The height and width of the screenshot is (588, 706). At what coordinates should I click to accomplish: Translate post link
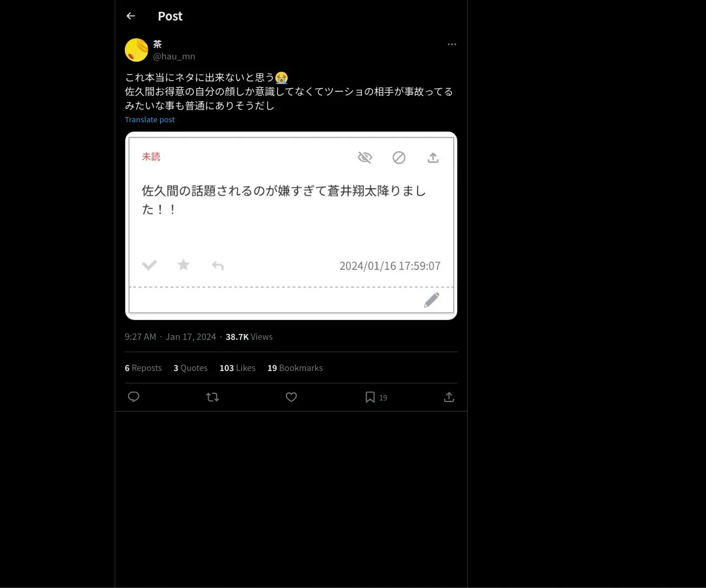click(x=149, y=119)
